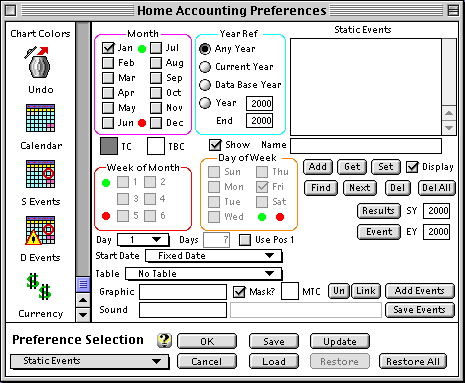This screenshot has height=383, width=465.
Task: Choose the Current Year option
Action: tap(205, 67)
